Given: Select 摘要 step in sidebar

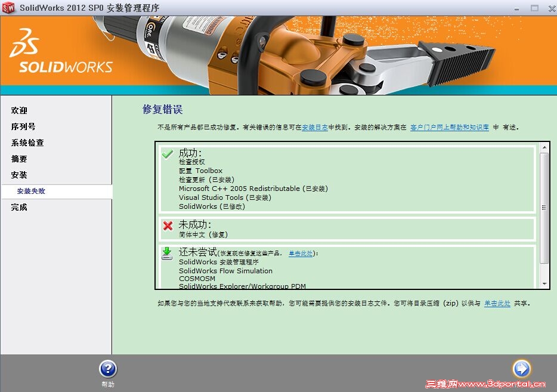Looking at the screenshot, I should coord(19,159).
